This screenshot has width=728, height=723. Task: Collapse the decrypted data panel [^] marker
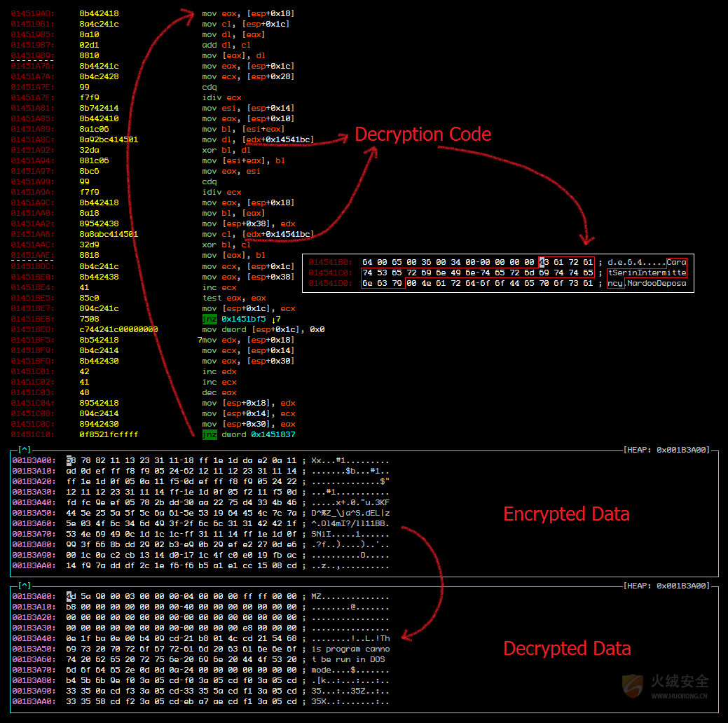25,585
